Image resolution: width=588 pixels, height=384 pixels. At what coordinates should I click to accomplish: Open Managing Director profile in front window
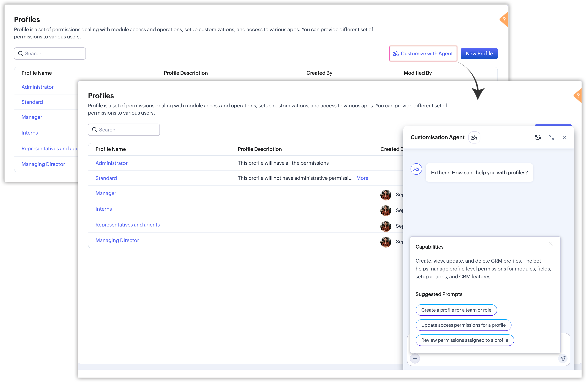tap(117, 240)
